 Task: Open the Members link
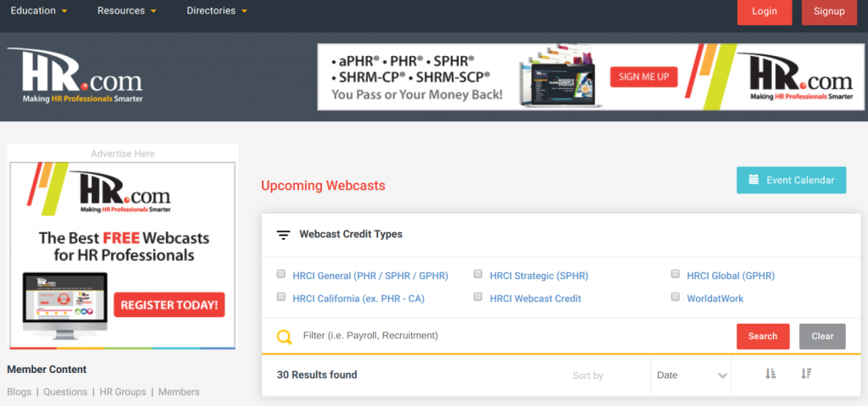pyautogui.click(x=179, y=392)
